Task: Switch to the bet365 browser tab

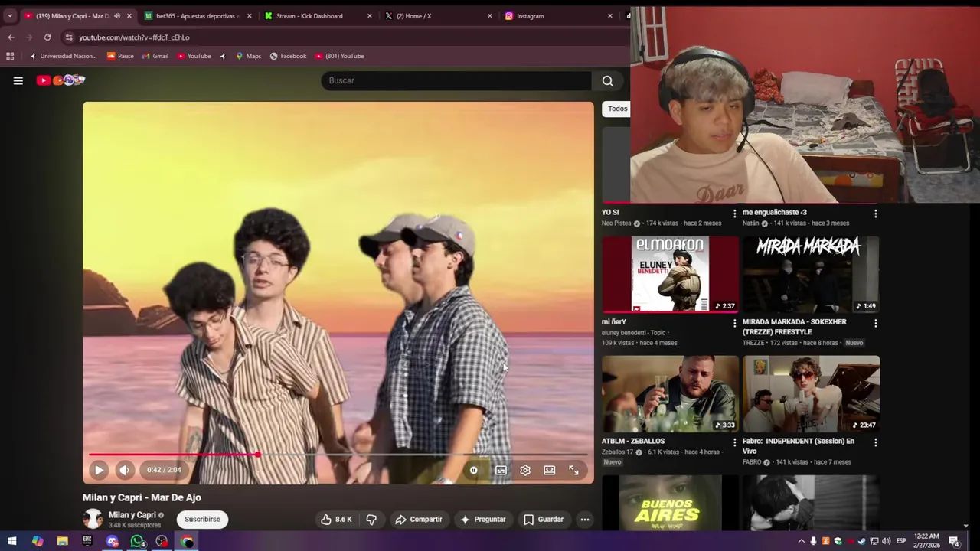Action: click(198, 16)
